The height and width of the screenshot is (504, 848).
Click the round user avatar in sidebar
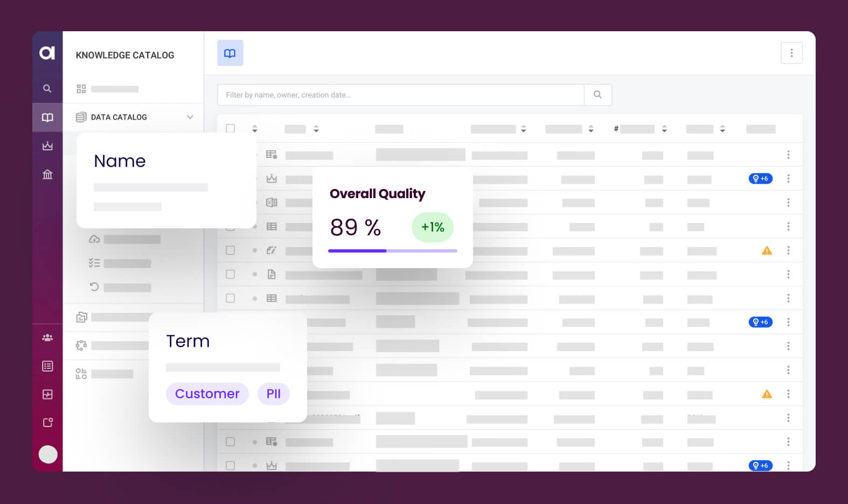pyautogui.click(x=48, y=454)
